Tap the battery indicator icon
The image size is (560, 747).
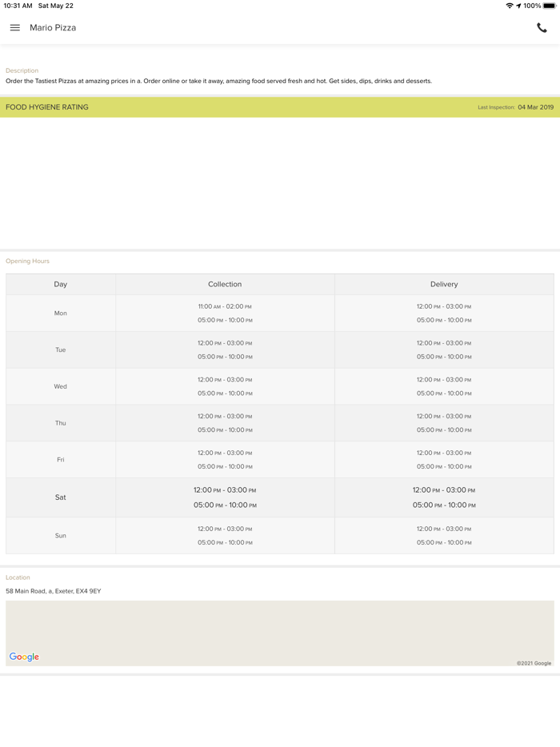(550, 6)
